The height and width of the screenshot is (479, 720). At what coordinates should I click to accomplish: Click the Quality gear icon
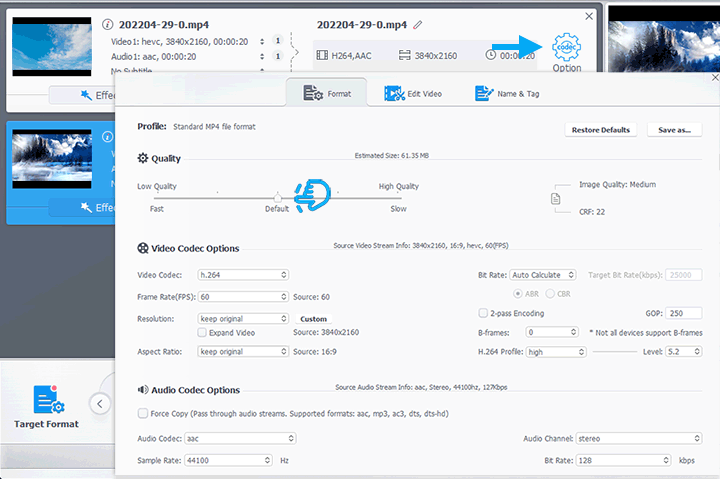click(x=143, y=158)
